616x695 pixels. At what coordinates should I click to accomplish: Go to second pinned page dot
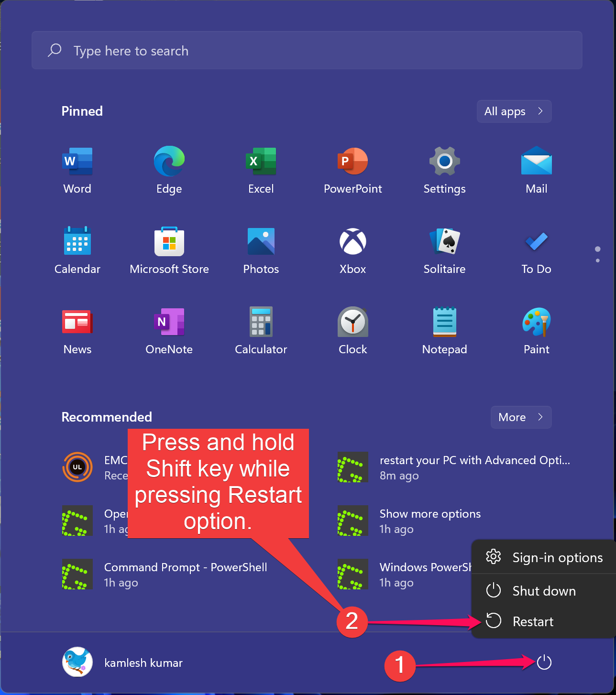coord(598,261)
